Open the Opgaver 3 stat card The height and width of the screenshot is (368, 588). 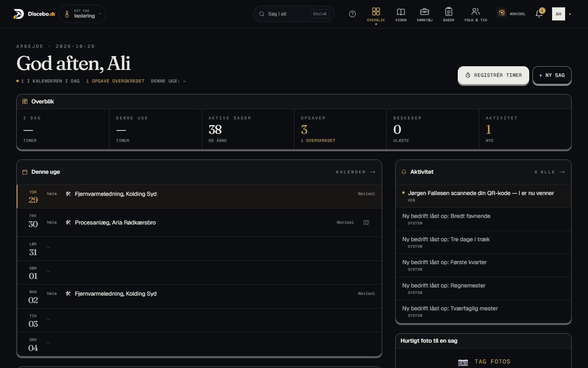pyautogui.click(x=340, y=129)
